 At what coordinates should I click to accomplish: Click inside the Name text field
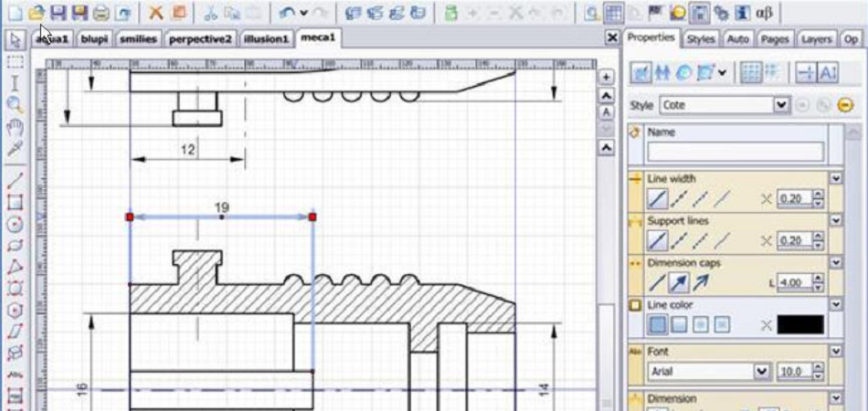[735, 152]
